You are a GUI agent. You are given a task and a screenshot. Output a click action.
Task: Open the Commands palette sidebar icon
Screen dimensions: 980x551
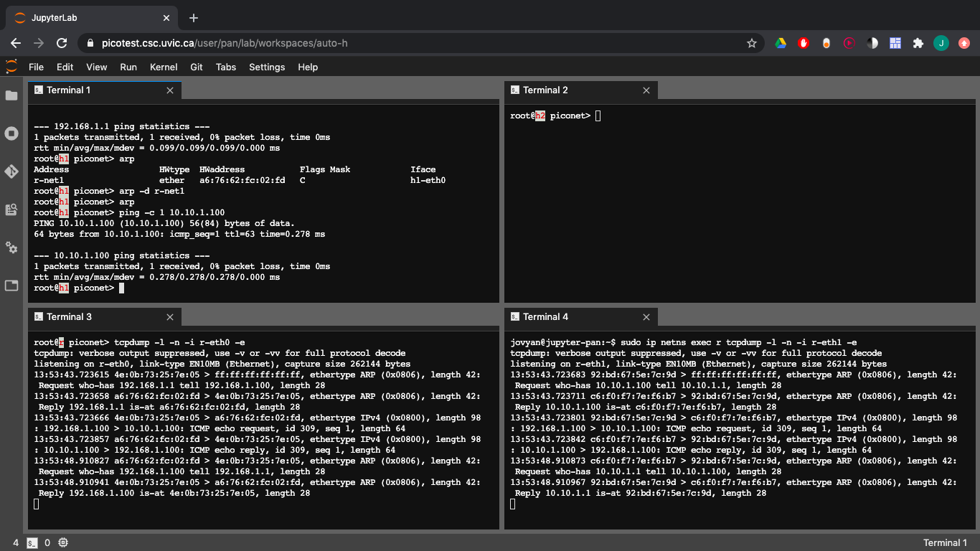click(x=11, y=209)
